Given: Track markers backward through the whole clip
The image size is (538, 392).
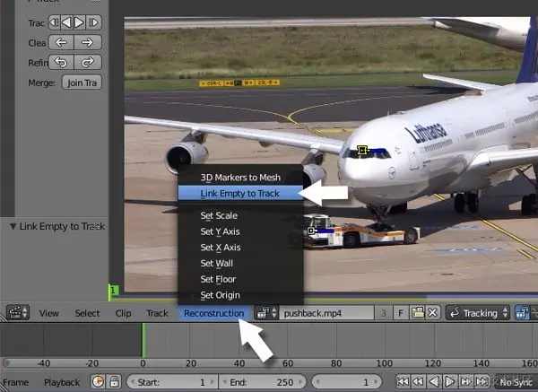Looking at the screenshot, I should tap(67, 22).
